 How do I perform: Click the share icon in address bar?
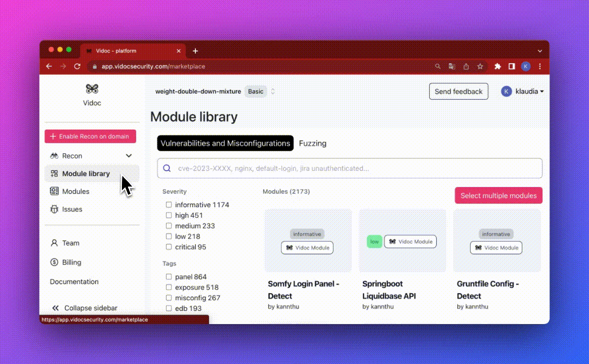[x=466, y=66]
